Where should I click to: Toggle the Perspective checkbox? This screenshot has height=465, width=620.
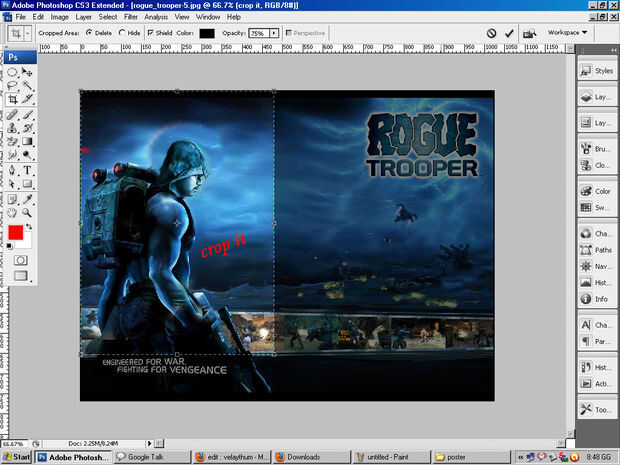click(289, 33)
